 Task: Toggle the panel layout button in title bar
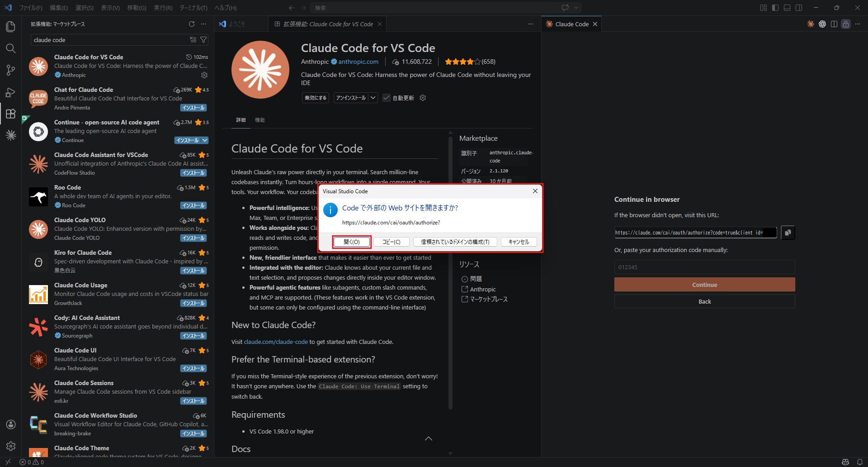click(x=787, y=8)
